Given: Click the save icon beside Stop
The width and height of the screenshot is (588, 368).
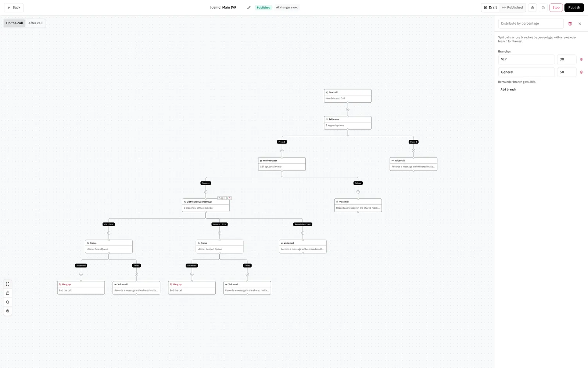Looking at the screenshot, I should pos(543,7).
